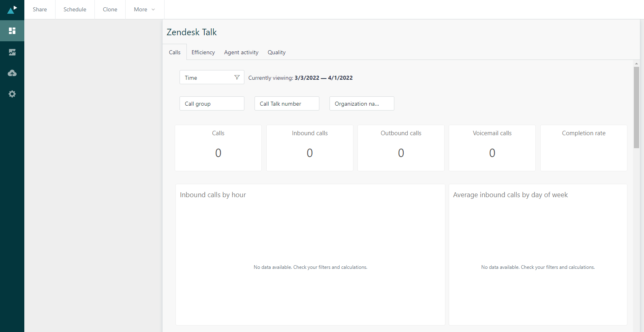The width and height of the screenshot is (644, 332).
Task: Open the Time filter dropdown
Action: (x=212, y=77)
